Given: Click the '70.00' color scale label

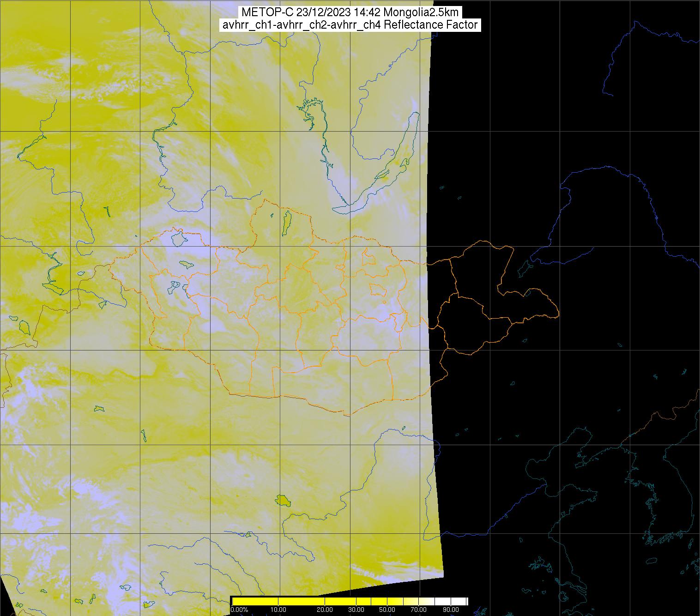Looking at the screenshot, I should [419, 610].
